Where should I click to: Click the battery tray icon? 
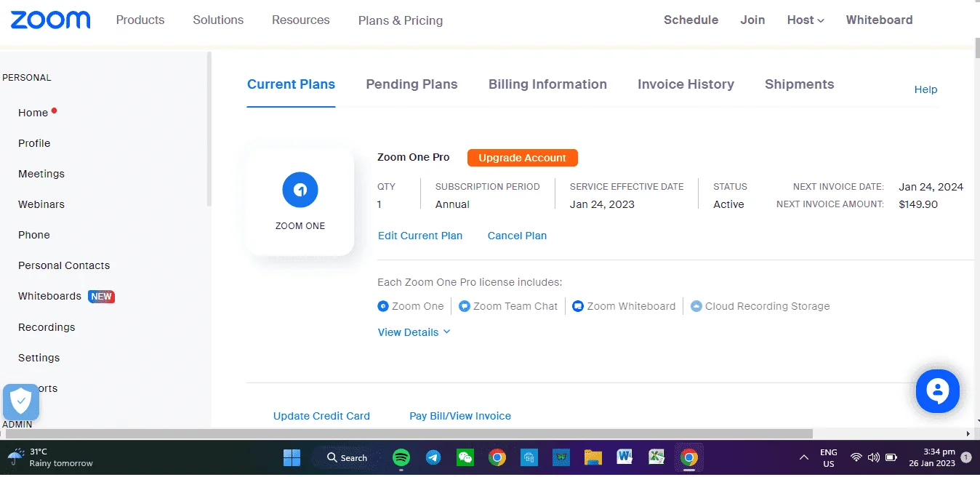coord(892,457)
